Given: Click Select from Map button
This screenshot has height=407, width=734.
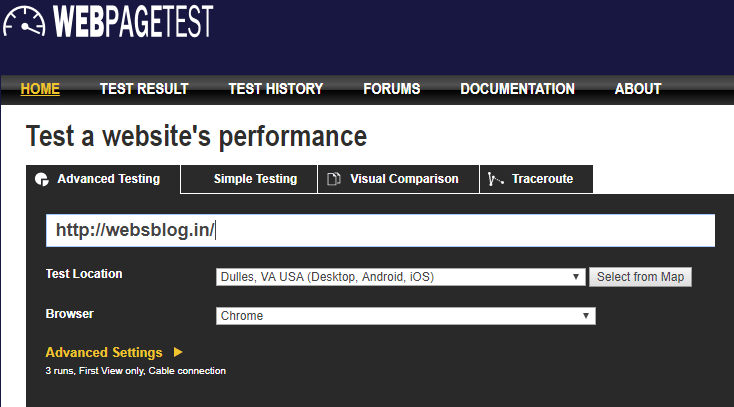Looking at the screenshot, I should pyautogui.click(x=640, y=277).
